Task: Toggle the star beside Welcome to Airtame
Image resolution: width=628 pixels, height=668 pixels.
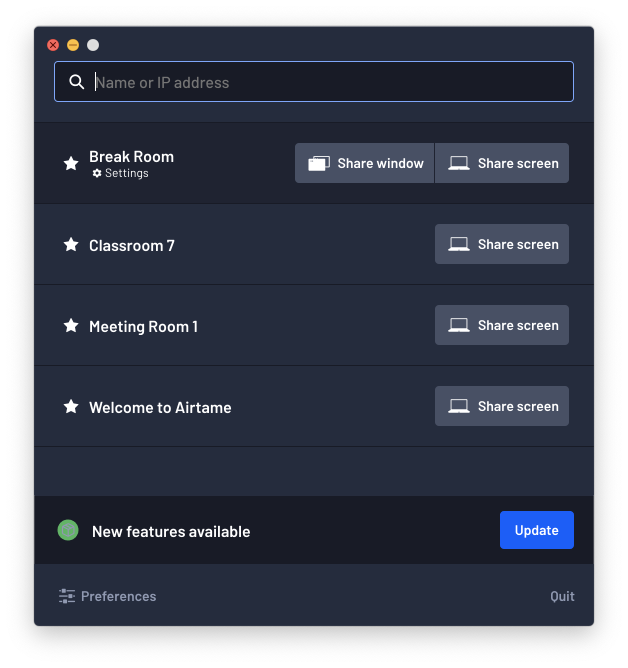Action: [x=71, y=406]
